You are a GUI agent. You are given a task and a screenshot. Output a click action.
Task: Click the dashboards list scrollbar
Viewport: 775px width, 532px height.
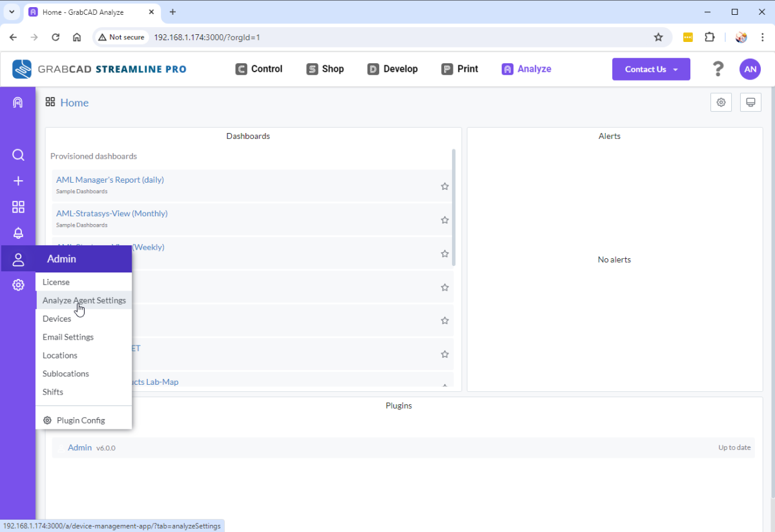tap(453, 207)
